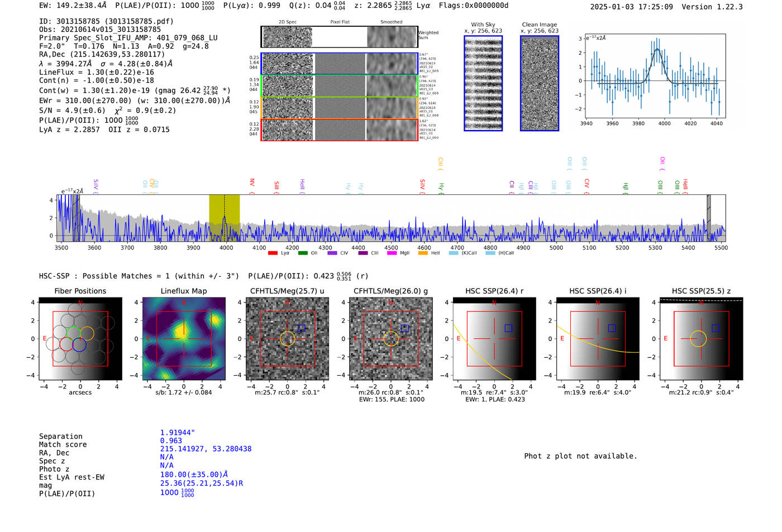Click the LyA z = 2.2857 text
Viewport: 782px width, 532px height.
(x=69, y=130)
